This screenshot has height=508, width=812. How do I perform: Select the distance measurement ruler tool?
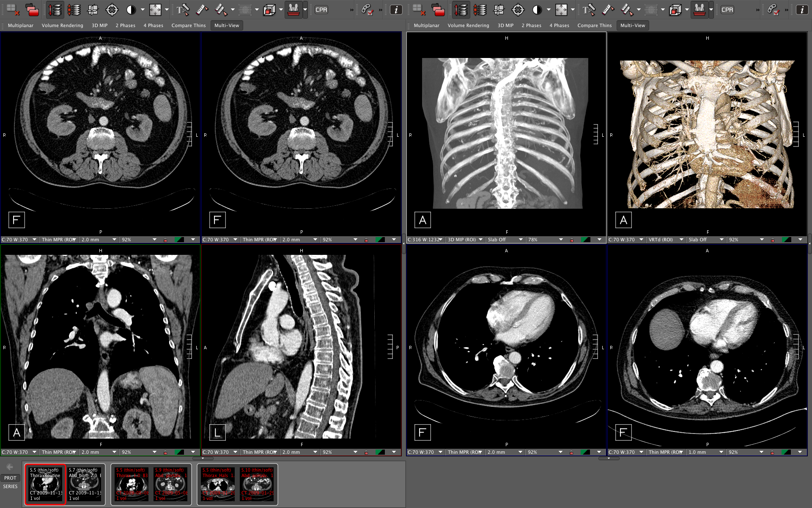coord(202,9)
